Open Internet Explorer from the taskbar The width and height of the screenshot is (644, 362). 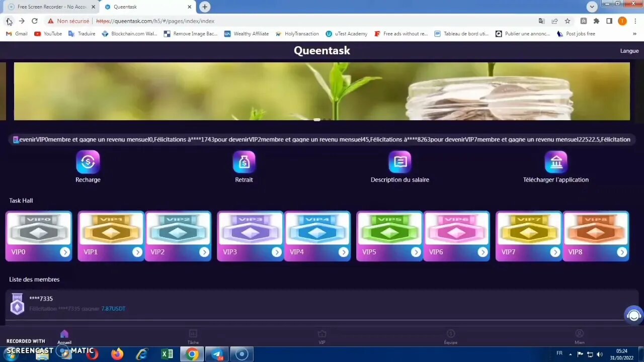(x=142, y=354)
